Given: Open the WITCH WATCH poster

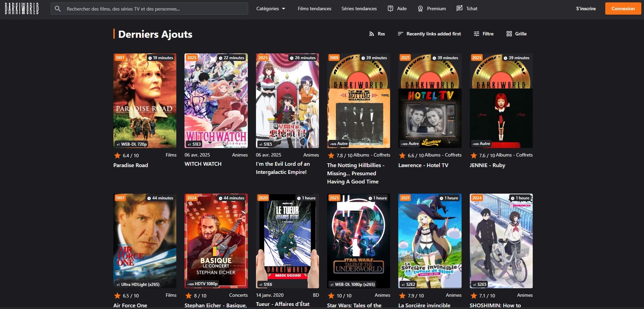Looking at the screenshot, I should [x=216, y=101].
